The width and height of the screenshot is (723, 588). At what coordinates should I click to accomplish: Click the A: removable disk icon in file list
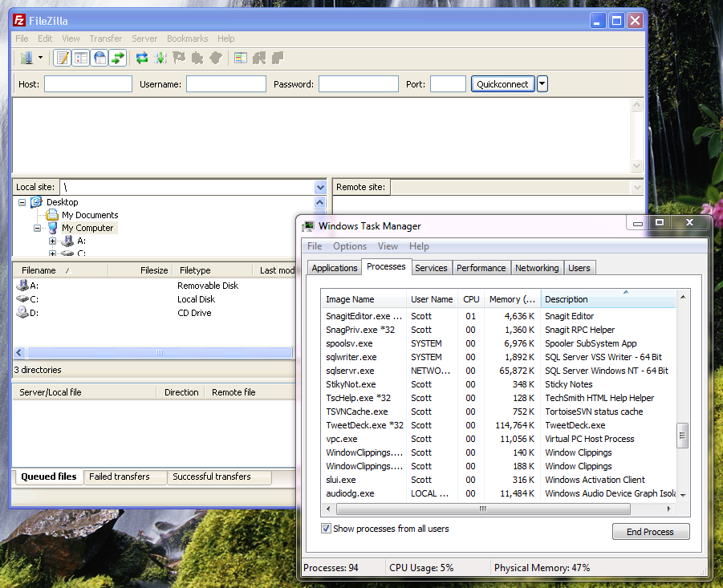(22, 286)
